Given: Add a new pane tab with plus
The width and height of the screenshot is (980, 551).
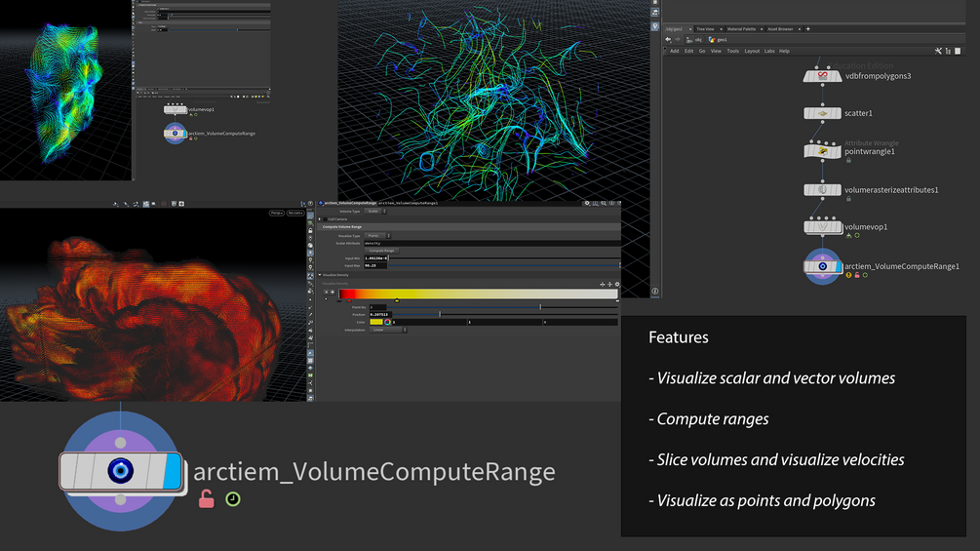Looking at the screenshot, I should pos(807,28).
